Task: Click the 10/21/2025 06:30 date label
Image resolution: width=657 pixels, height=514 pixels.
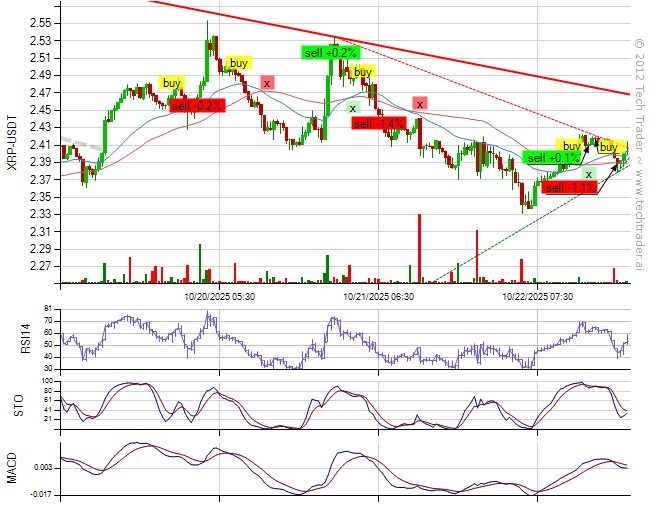Action: (378, 296)
